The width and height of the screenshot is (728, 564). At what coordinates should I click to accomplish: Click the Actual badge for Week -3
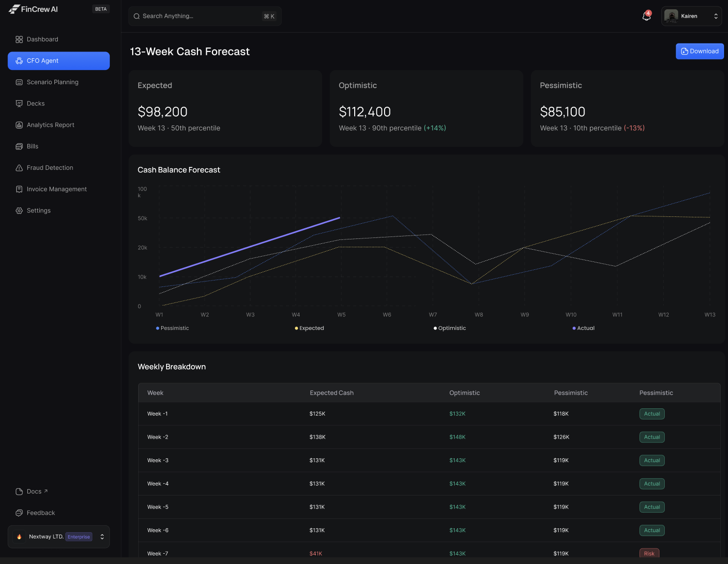(652, 460)
